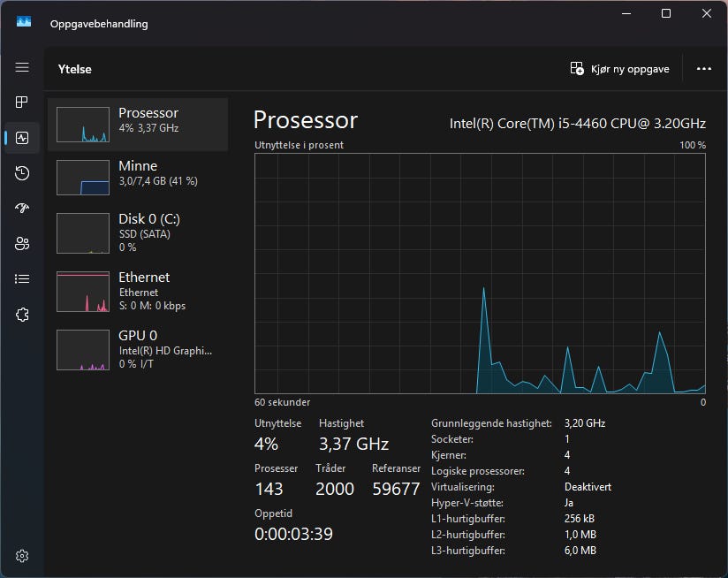The height and width of the screenshot is (578, 728).
Task: Click the '3,37 GHz' Hastighet value
Action: point(353,444)
